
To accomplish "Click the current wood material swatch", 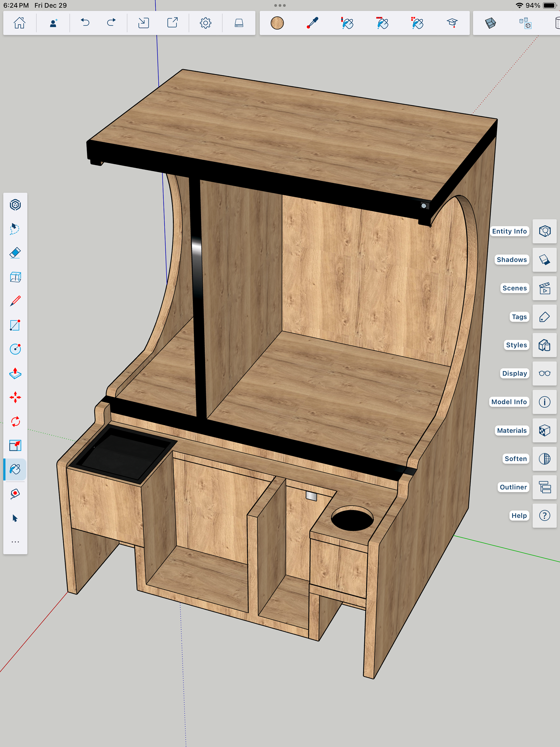I will 277,23.
